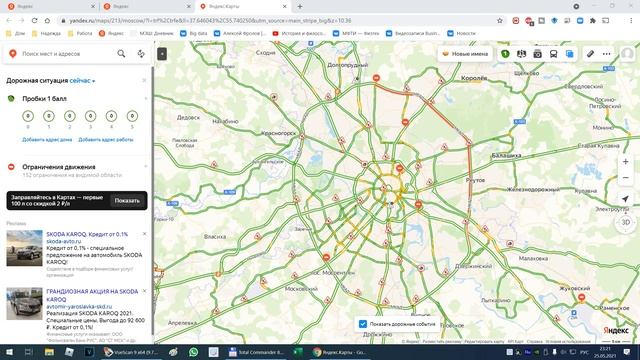Switch to the second Яндекс browser tab

pyautogui.click(x=147, y=7)
